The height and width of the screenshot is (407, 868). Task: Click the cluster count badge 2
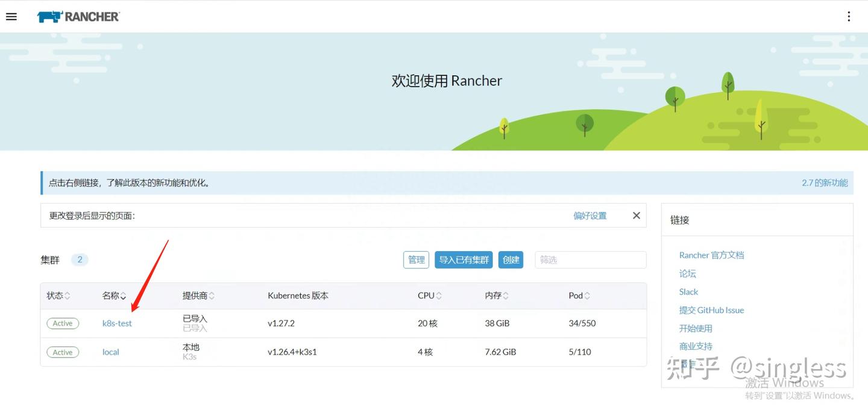click(x=80, y=259)
